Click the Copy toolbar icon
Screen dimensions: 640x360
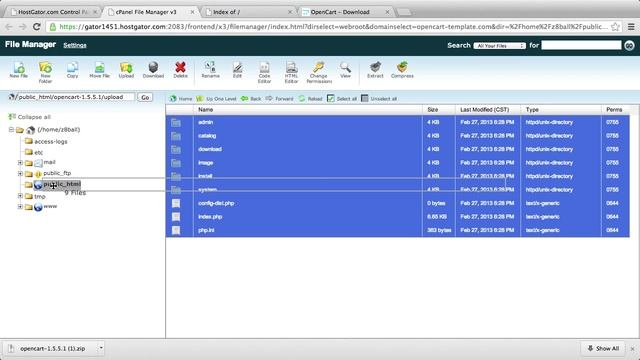pyautogui.click(x=72, y=70)
